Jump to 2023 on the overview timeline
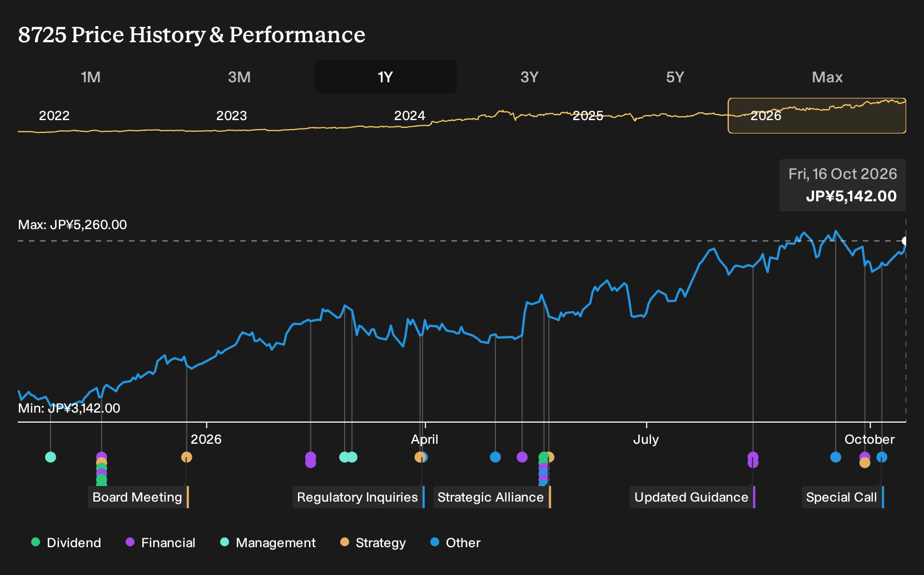 231,116
